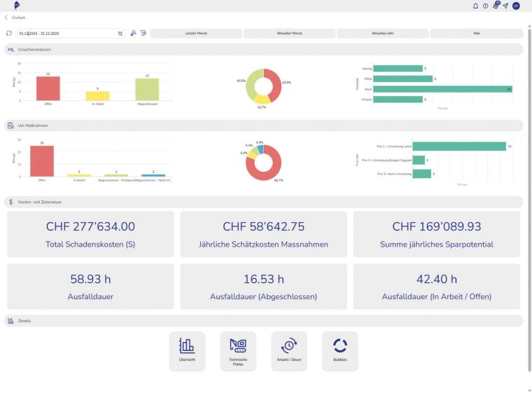Go back using the Cockpit chevron

click(7, 17)
